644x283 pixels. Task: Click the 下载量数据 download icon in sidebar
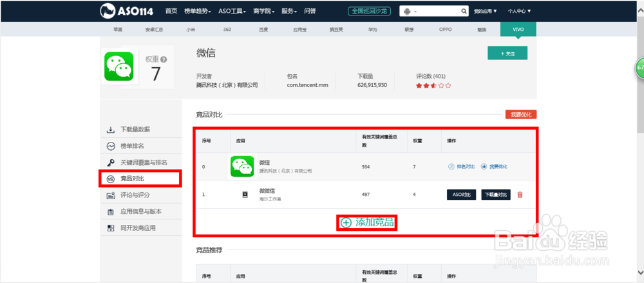click(x=111, y=130)
